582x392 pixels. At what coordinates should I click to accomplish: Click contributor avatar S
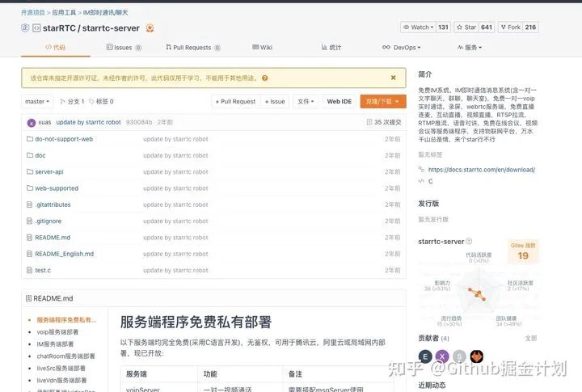click(459, 356)
